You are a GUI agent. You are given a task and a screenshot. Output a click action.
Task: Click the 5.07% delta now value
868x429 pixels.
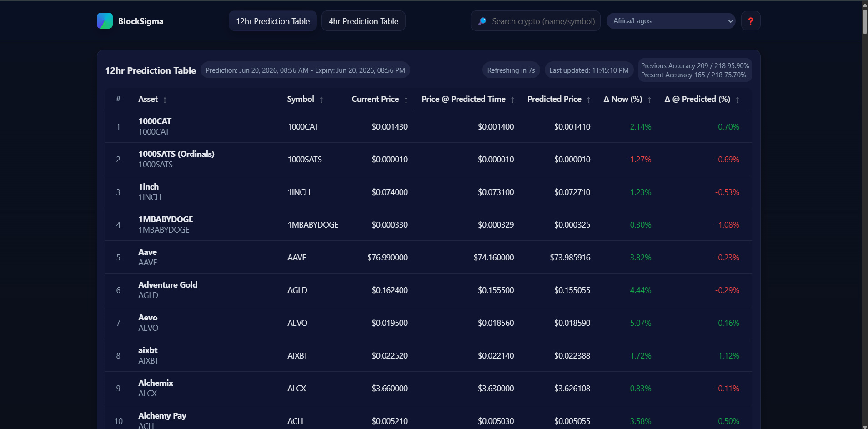click(x=641, y=323)
